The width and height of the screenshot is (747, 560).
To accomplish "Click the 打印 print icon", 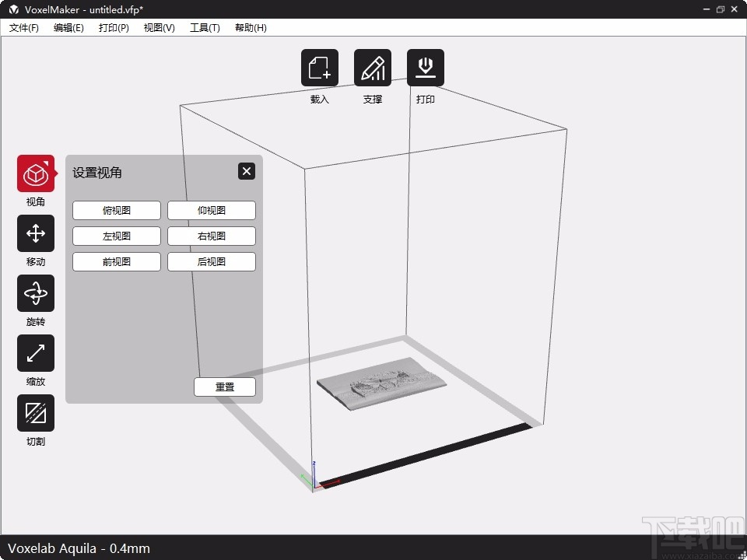I will (426, 67).
